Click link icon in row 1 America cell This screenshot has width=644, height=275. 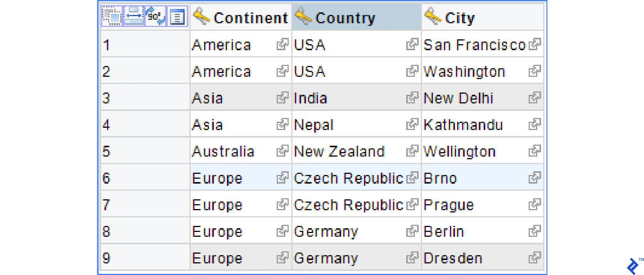[283, 44]
